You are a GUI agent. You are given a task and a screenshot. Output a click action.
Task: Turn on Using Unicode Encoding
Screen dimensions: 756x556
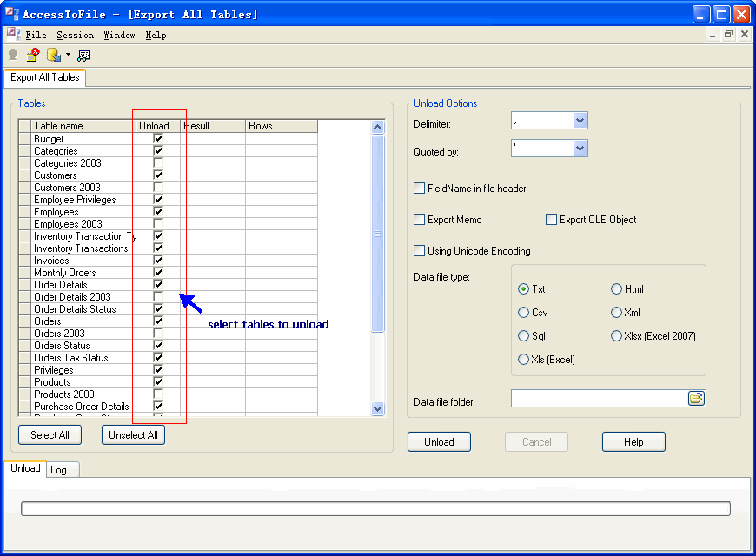(420, 251)
